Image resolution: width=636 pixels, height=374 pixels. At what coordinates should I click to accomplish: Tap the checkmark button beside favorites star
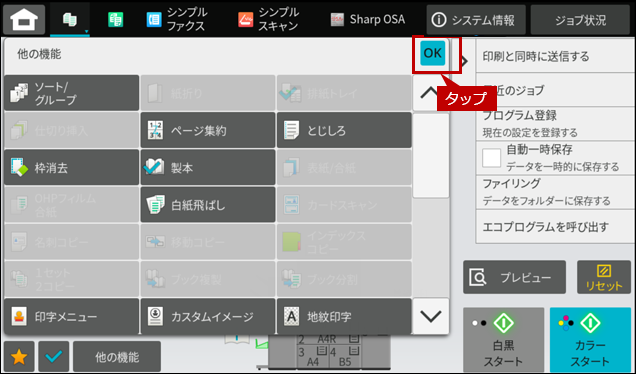pos(54,357)
